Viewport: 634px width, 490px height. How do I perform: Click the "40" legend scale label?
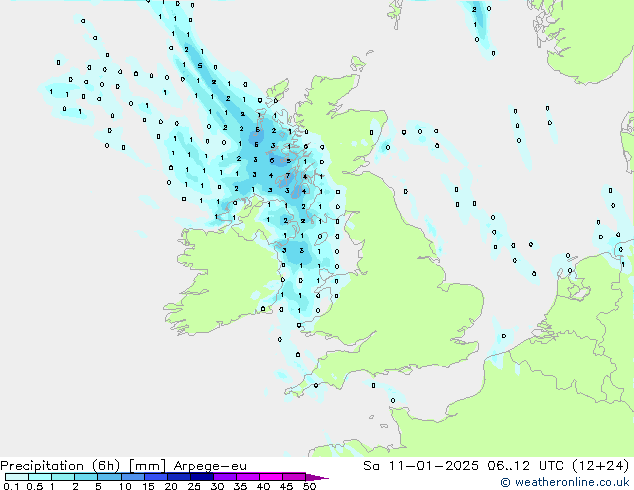[263, 486]
